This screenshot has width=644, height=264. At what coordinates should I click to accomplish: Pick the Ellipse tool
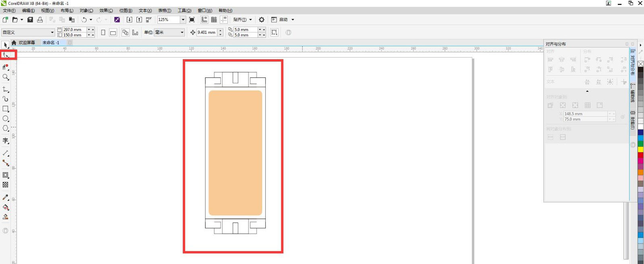pos(6,119)
